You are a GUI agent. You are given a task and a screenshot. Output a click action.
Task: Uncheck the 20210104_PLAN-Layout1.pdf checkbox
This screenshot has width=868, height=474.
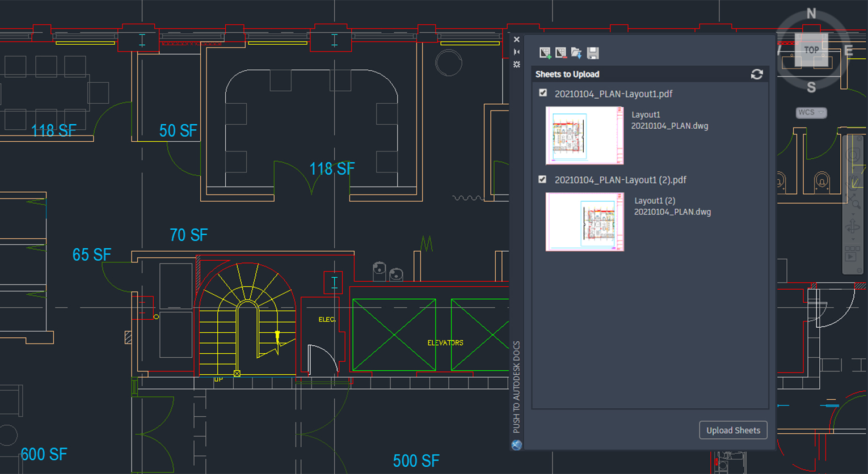coord(543,93)
